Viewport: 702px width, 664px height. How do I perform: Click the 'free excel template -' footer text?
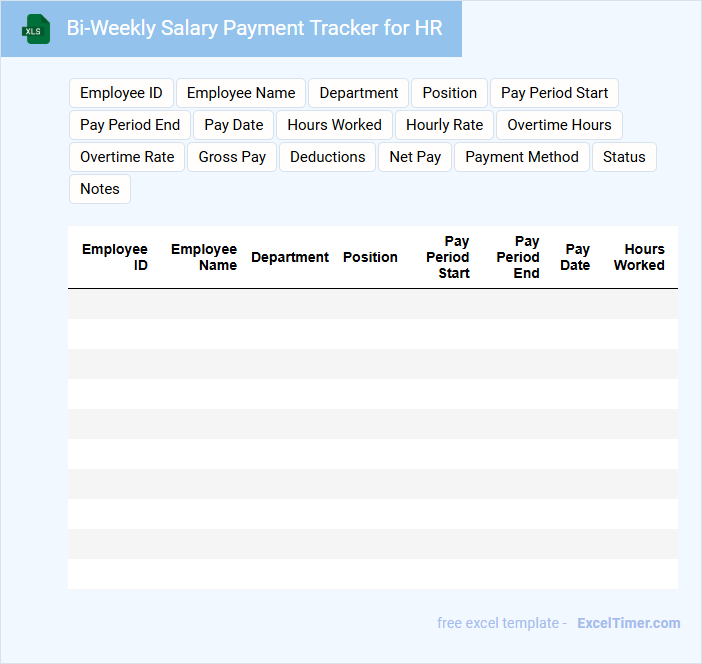tap(502, 623)
